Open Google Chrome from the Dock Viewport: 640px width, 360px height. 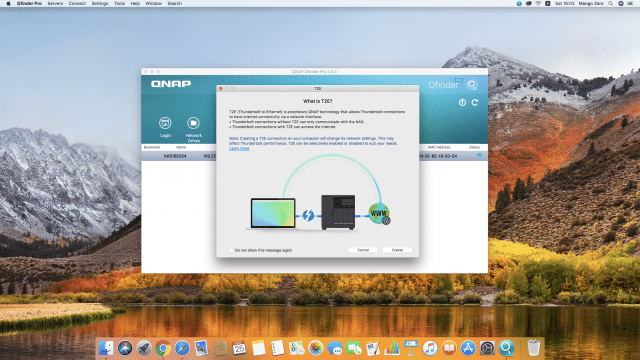click(163, 348)
